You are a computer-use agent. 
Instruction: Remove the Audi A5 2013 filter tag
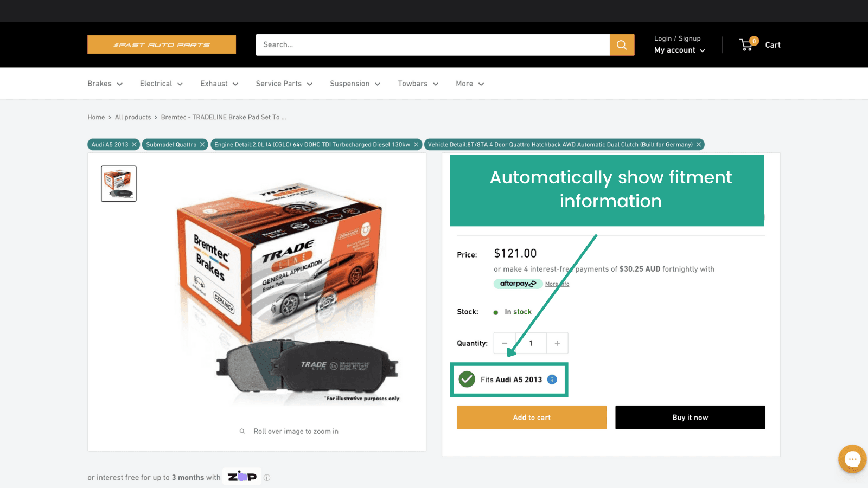[135, 145]
